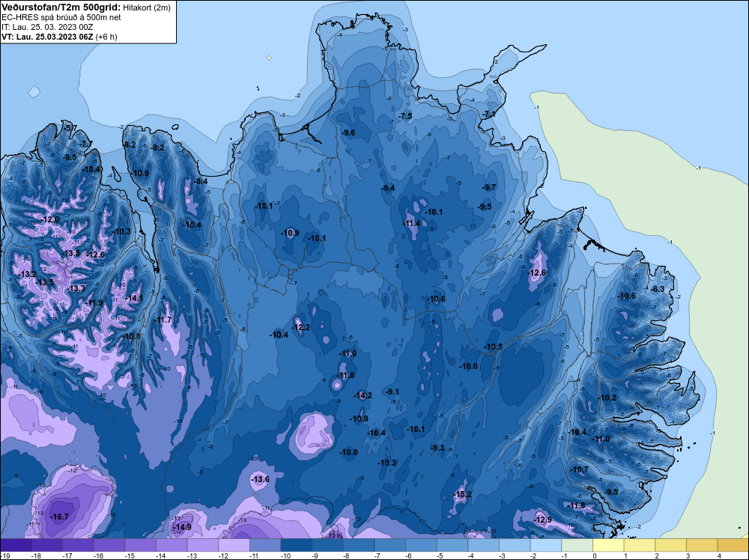The image size is (749, 560).
Task: Select legend swatch between 3 and 4
Action: 703,545
